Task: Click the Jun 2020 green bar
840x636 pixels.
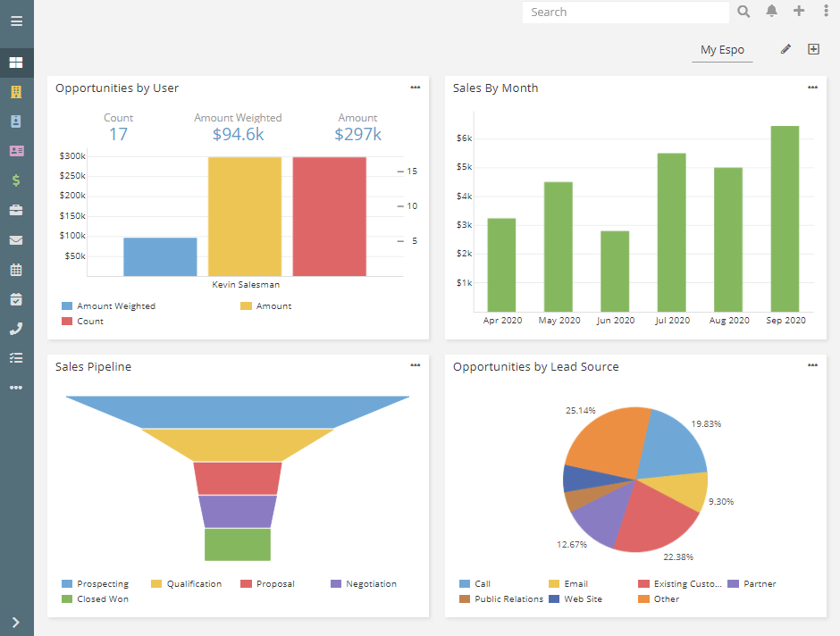Action: click(615, 272)
